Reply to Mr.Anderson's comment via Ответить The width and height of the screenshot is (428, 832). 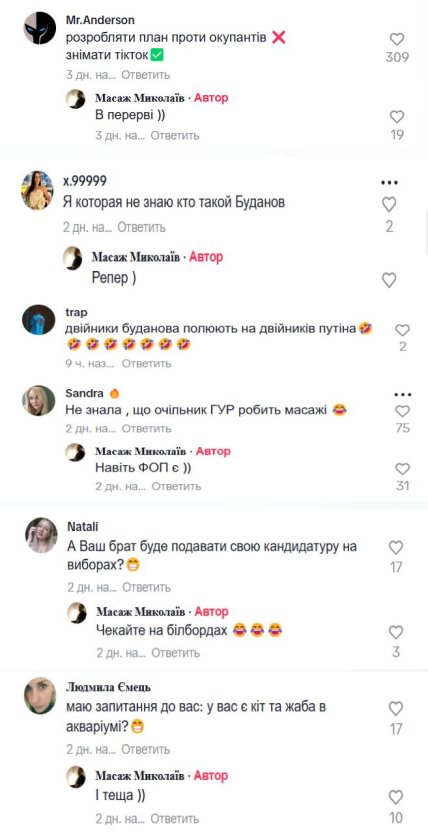[146, 75]
